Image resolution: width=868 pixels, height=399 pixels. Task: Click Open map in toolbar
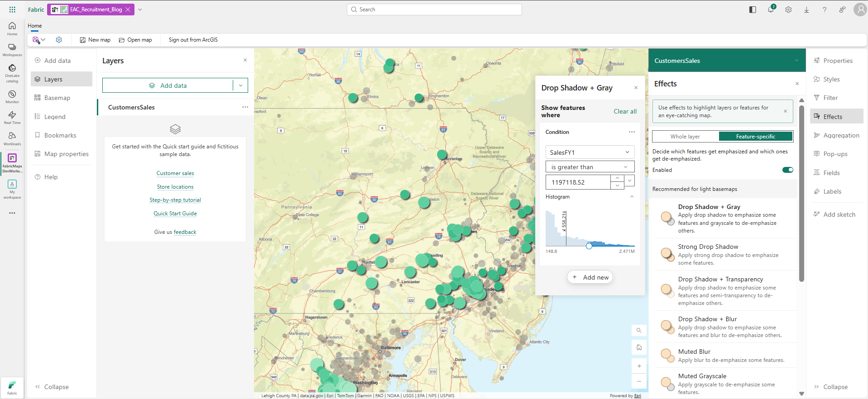[135, 40]
